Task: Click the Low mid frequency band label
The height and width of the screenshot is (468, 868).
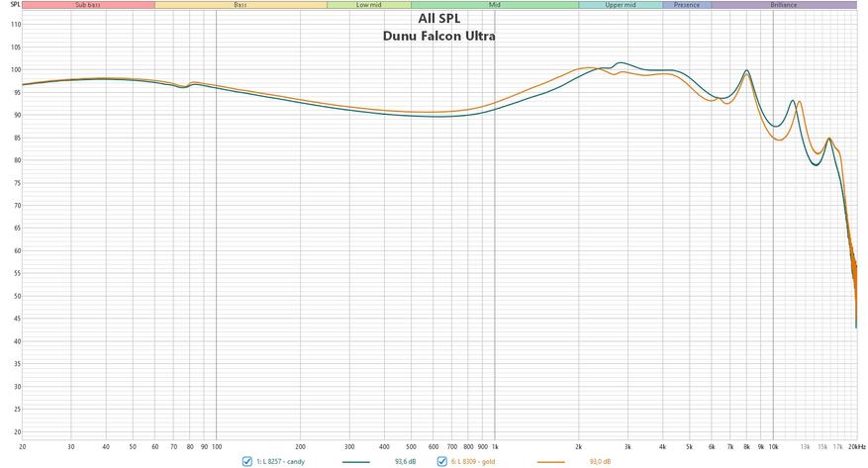Action: (x=369, y=5)
